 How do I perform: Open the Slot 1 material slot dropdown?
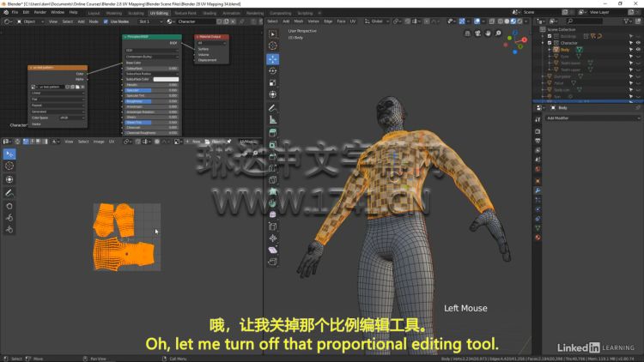pos(151,21)
